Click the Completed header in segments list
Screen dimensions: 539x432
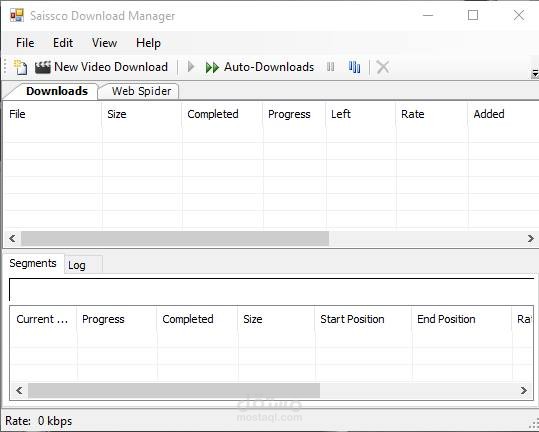[x=197, y=319]
